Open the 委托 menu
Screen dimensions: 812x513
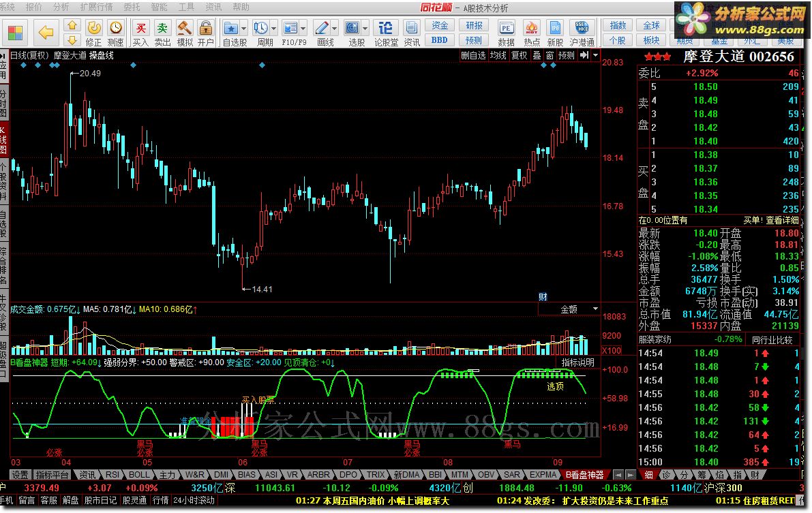(132, 7)
